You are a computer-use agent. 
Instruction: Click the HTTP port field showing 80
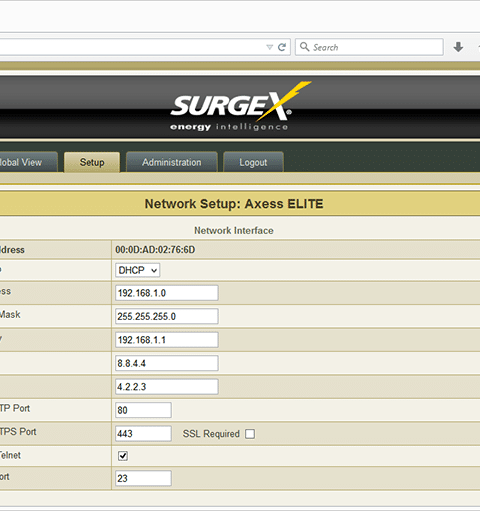pyautogui.click(x=143, y=410)
